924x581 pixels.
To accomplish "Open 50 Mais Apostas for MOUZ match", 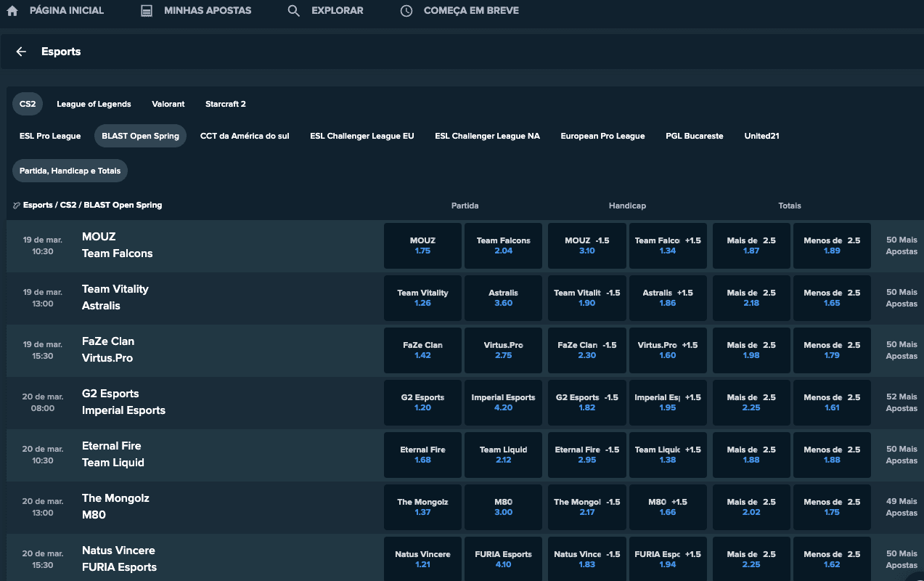I will pyautogui.click(x=901, y=245).
